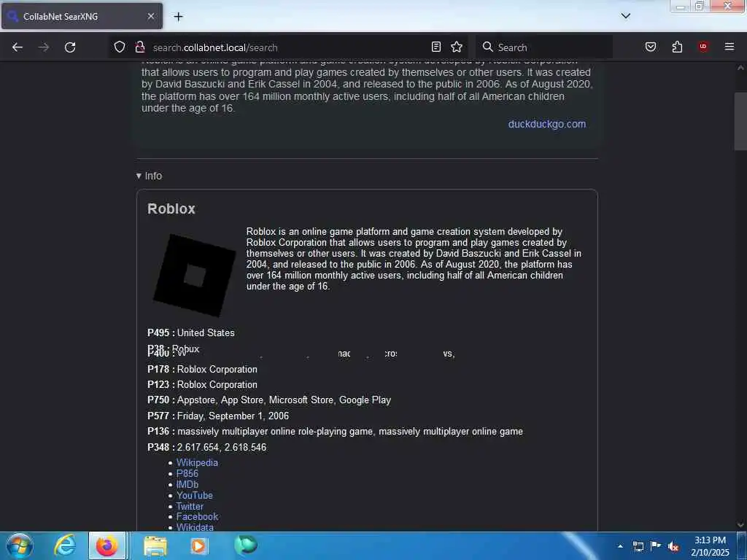Select the CollabNet SearXNG tab
The width and height of the screenshot is (747, 560).
tap(82, 16)
